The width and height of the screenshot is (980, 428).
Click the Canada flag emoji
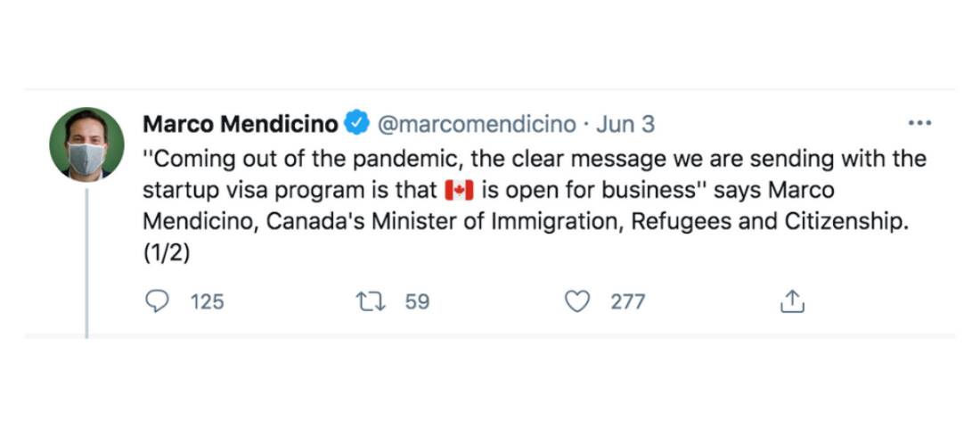click(458, 190)
